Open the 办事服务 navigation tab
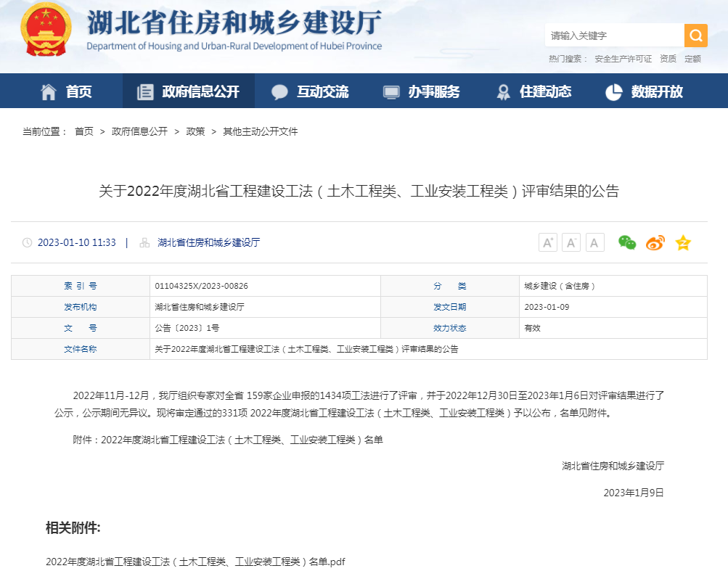Screen dimensions: 728x571 pos(422,91)
